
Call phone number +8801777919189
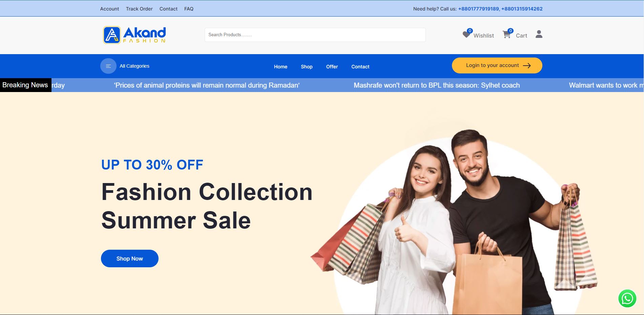point(478,9)
